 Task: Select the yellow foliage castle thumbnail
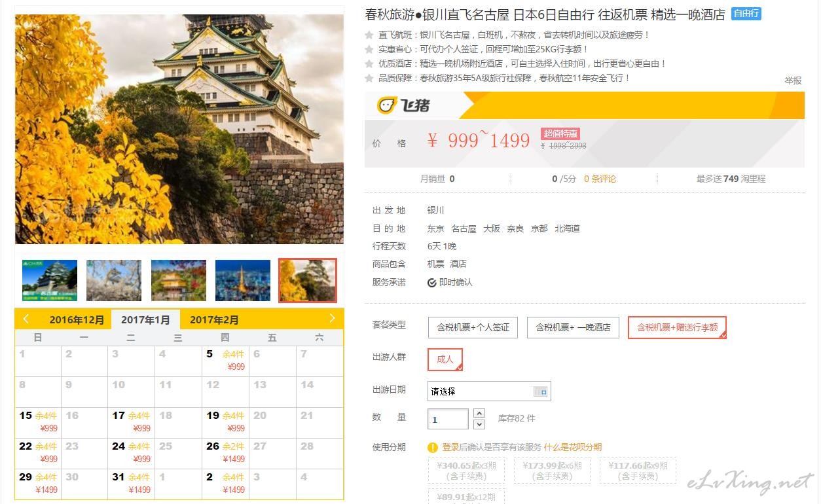[308, 280]
